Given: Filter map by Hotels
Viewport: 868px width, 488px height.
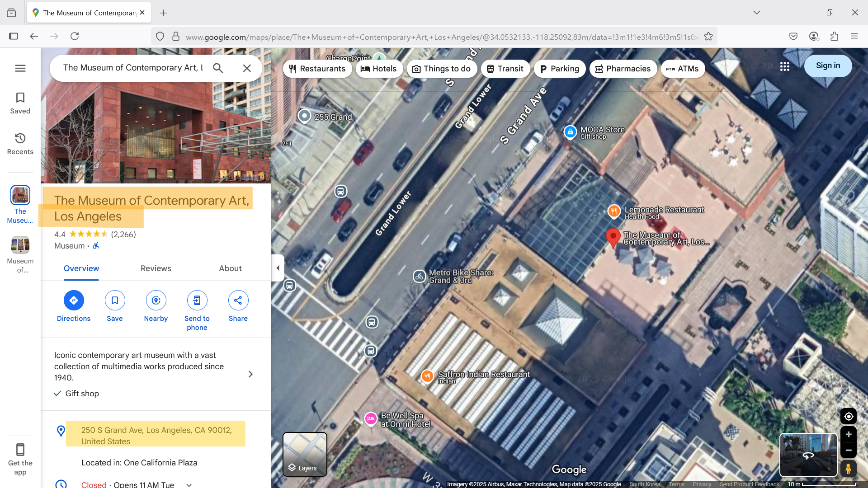Looking at the screenshot, I should click(379, 69).
